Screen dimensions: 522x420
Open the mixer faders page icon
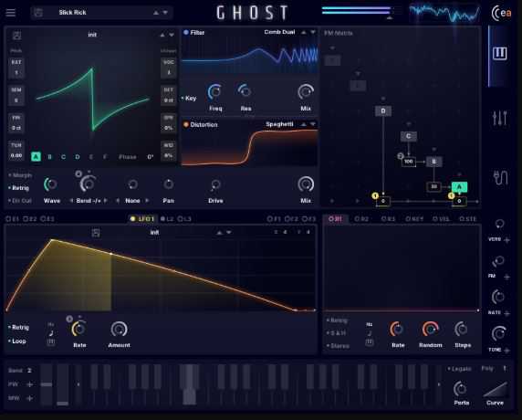click(499, 118)
